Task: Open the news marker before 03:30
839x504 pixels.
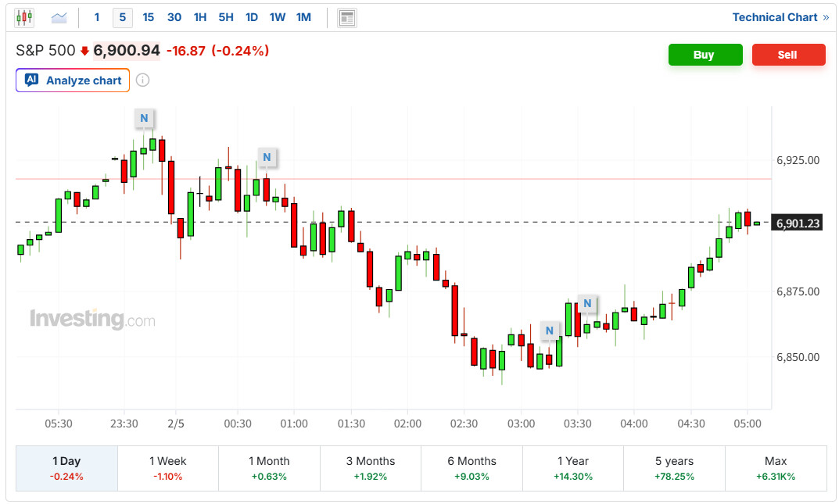Action: (550, 331)
